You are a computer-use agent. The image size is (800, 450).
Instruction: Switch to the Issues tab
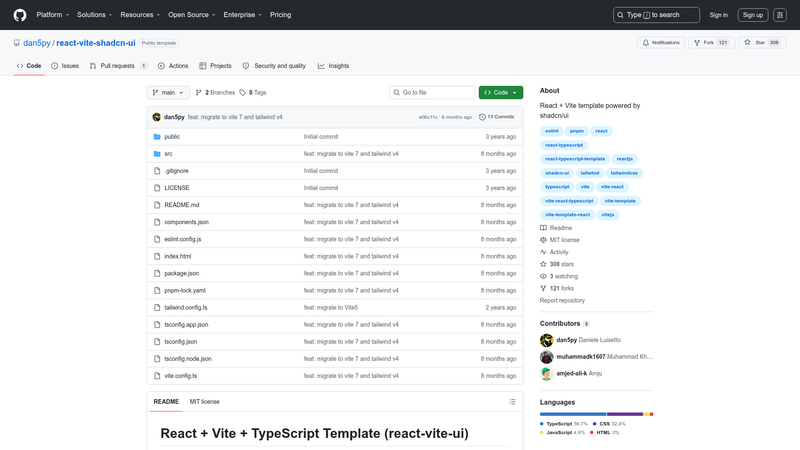click(65, 66)
